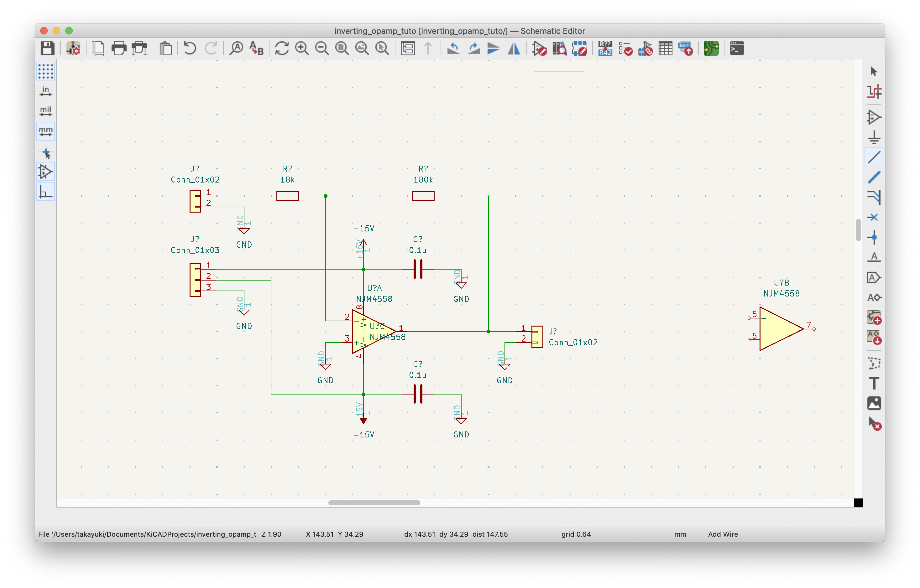The width and height of the screenshot is (920, 588).
Task: Switch units to inches
Action: pos(45,91)
